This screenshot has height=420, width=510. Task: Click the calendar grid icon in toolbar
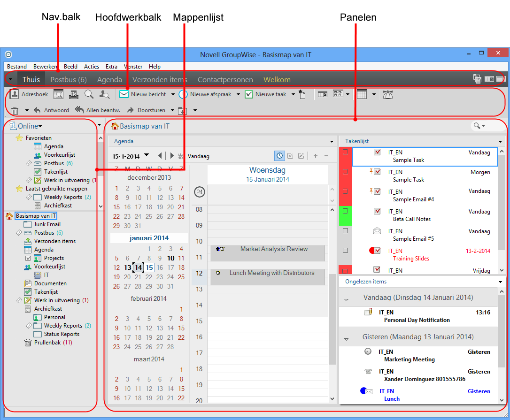pos(362,94)
